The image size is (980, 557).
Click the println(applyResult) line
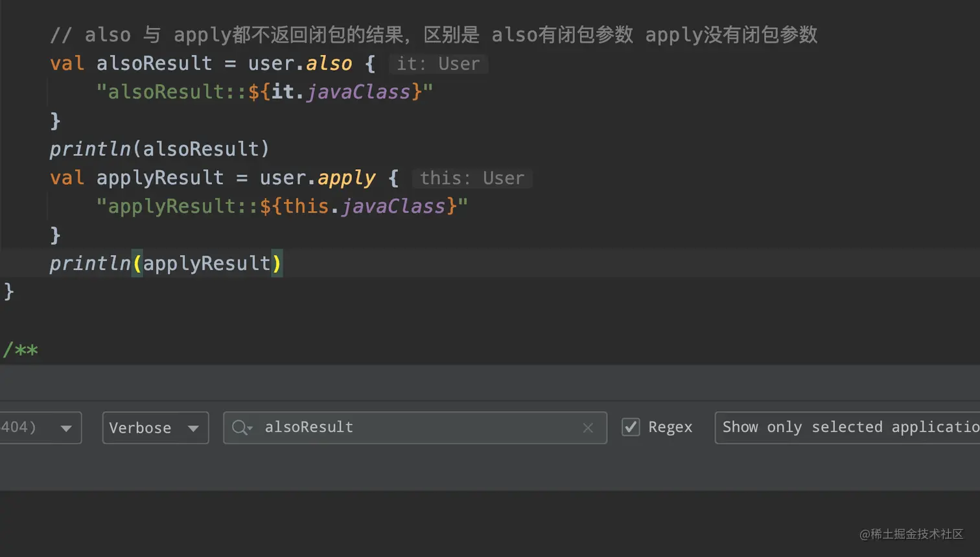click(x=166, y=263)
